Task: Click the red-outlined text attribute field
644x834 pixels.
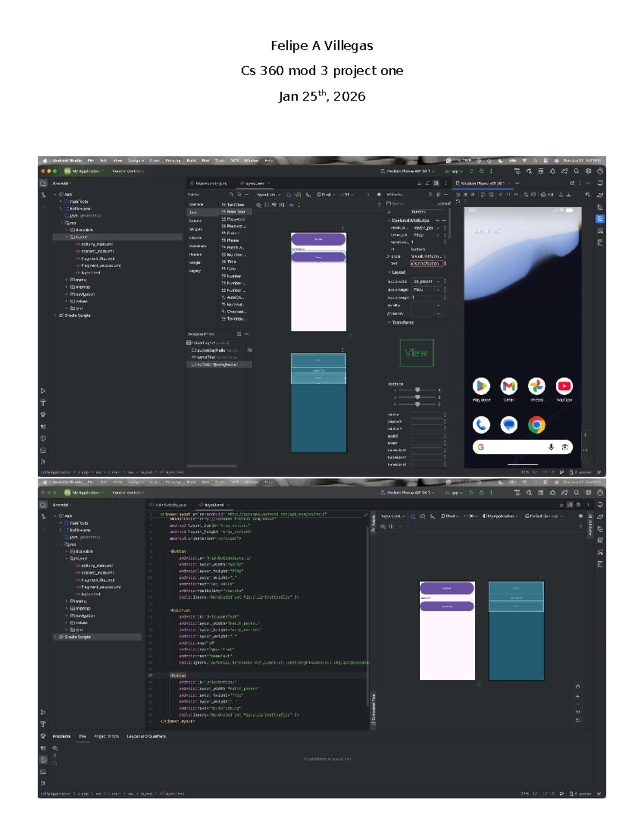Action: (x=427, y=264)
